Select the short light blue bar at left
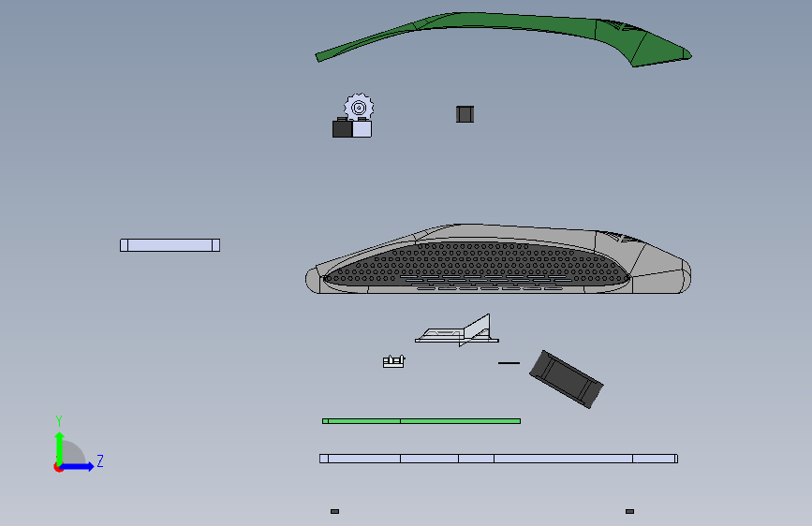Image resolution: width=812 pixels, height=526 pixels. pyautogui.click(x=170, y=245)
